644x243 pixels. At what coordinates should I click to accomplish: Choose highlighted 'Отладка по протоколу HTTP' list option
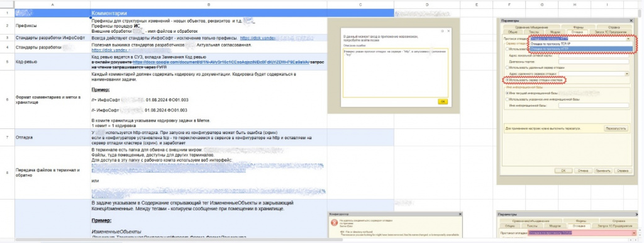tap(580, 49)
